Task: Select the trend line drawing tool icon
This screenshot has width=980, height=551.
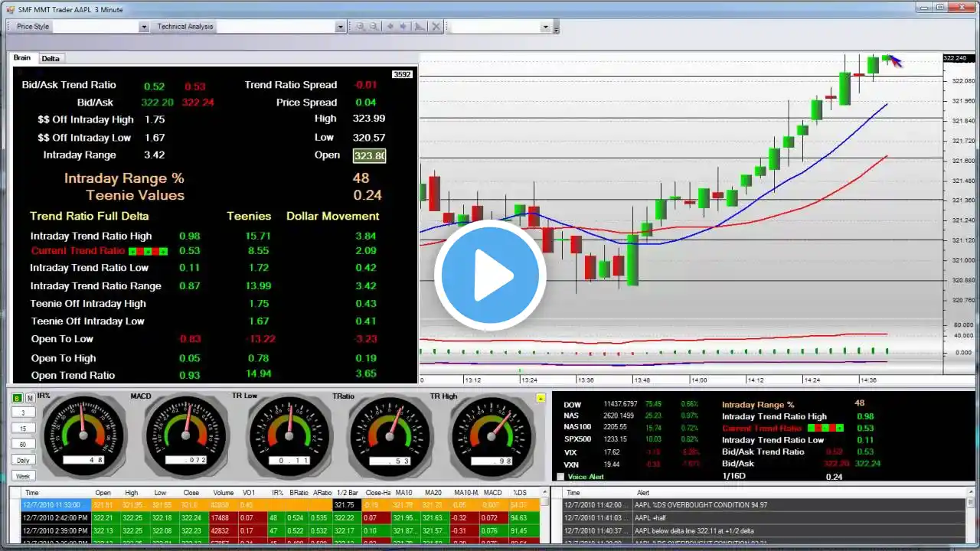Action: click(419, 27)
